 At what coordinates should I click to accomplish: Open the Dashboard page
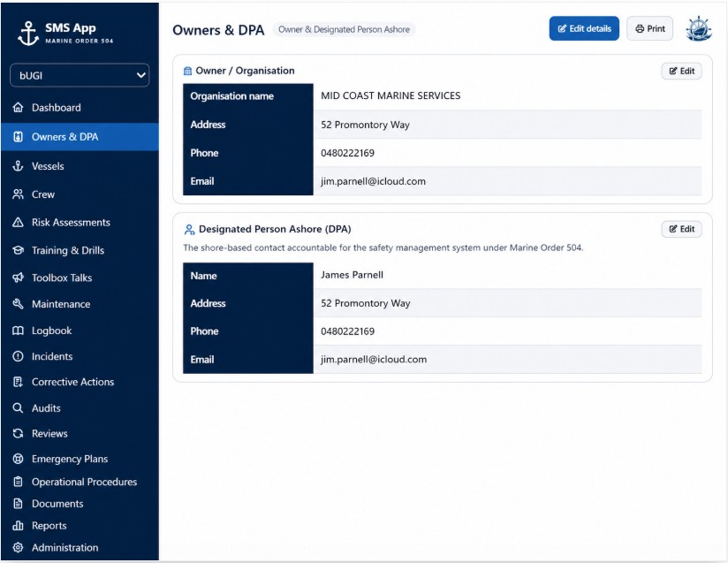pyautogui.click(x=80, y=107)
